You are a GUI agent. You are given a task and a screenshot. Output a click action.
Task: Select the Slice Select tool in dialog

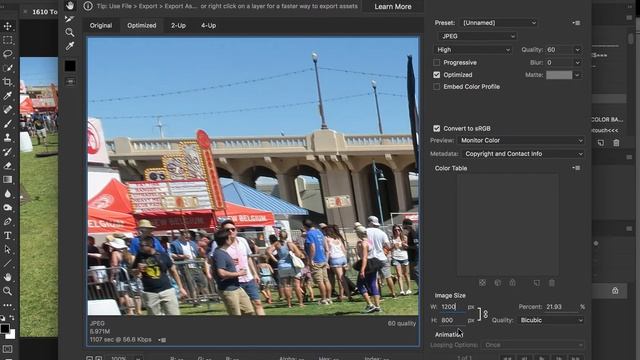coord(70,19)
